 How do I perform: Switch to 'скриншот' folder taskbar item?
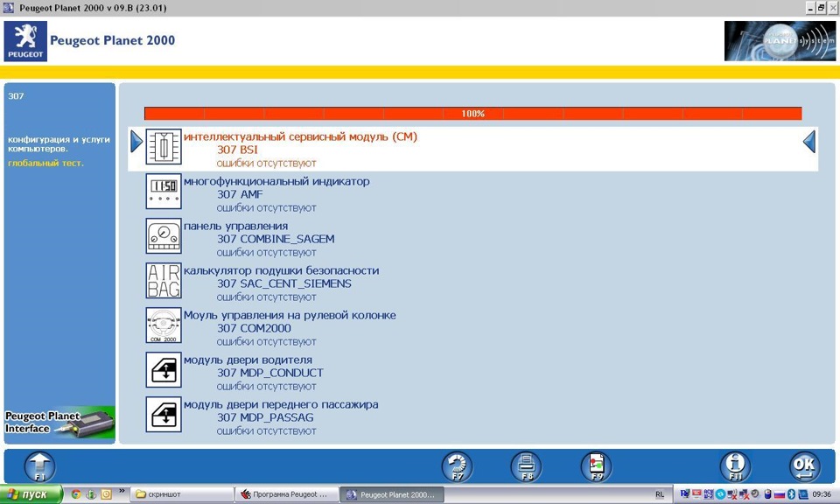[182, 494]
